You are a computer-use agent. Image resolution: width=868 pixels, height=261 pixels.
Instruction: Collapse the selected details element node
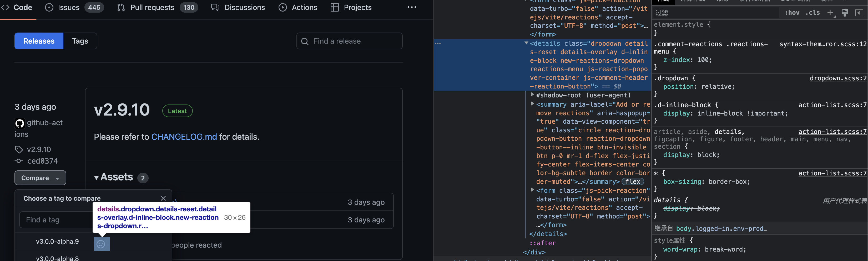click(526, 43)
